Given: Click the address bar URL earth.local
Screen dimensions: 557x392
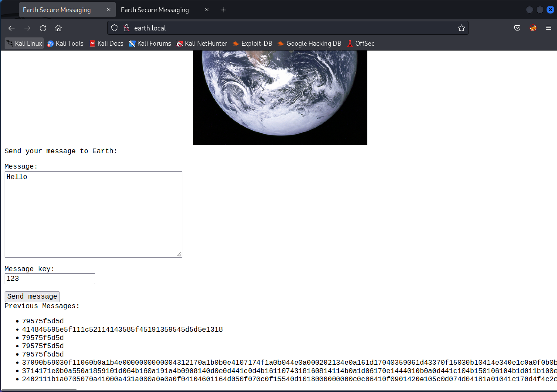Looking at the screenshot, I should tap(150, 28).
